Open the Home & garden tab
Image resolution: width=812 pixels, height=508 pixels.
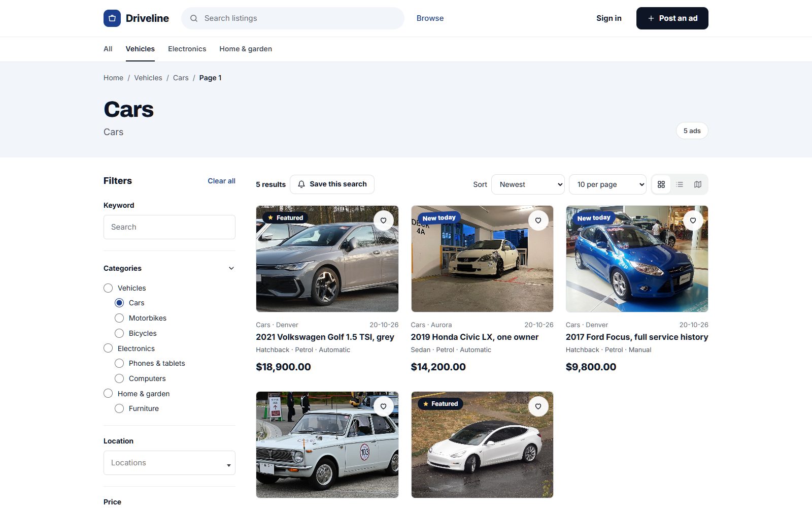click(x=246, y=49)
